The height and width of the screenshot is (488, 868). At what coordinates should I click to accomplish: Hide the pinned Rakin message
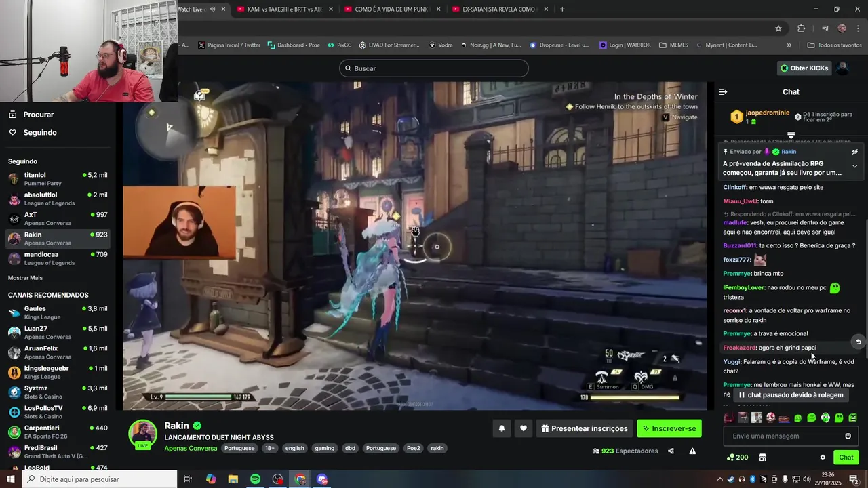[854, 152]
